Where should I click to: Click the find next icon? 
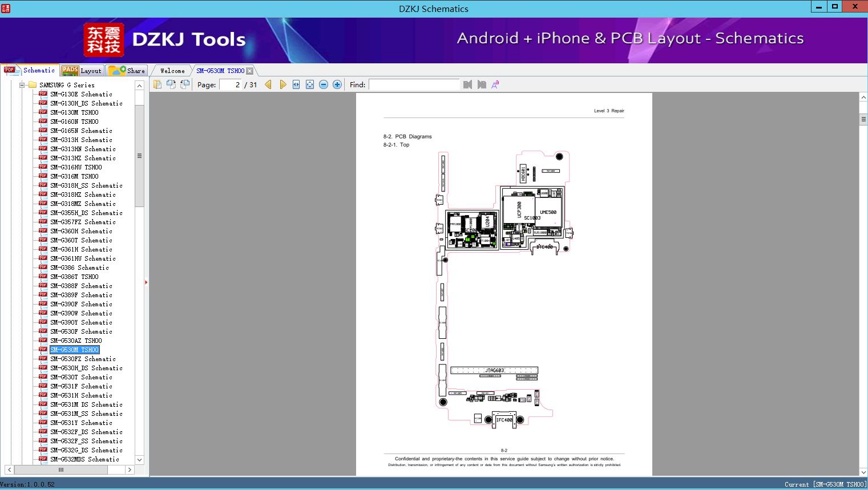pyautogui.click(x=482, y=84)
